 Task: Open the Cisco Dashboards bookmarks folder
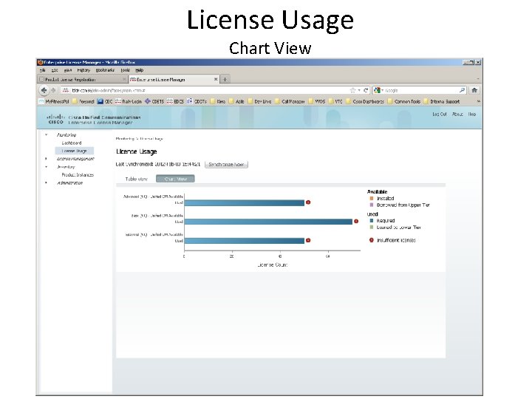[366, 101]
